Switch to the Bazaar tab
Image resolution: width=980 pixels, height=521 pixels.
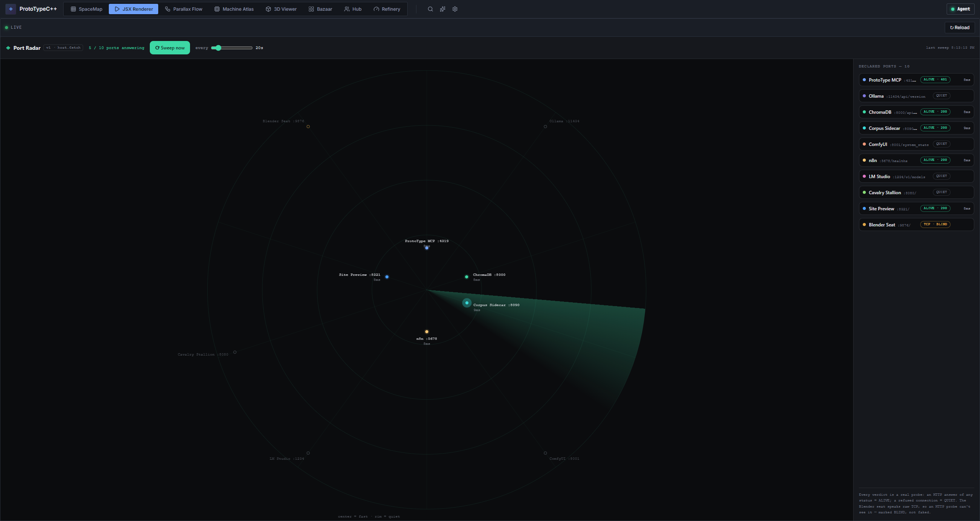tap(320, 9)
